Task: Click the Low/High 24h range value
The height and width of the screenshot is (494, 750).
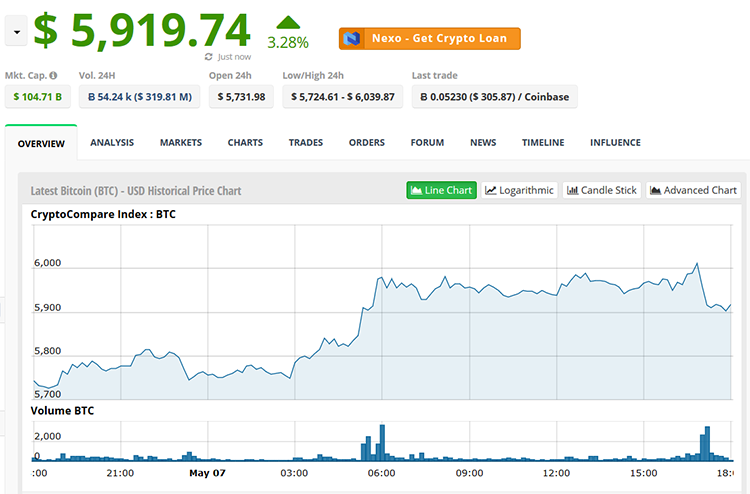Action: click(343, 97)
